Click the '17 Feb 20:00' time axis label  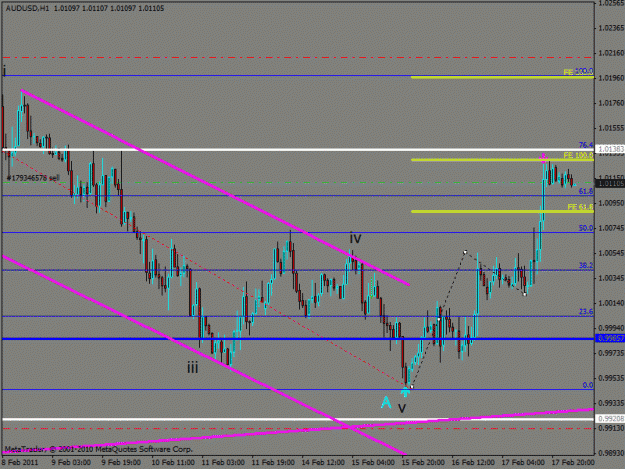click(573, 462)
